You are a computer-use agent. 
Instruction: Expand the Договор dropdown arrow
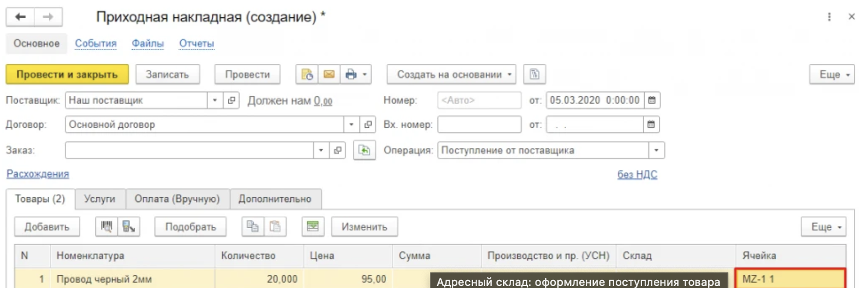coord(351,124)
